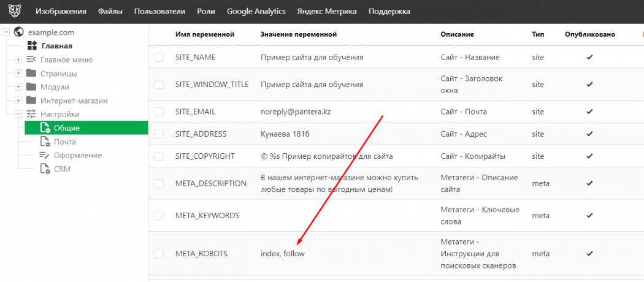The width and height of the screenshot is (644, 282).
Task: Click the panther logo icon
Action: 13,11
